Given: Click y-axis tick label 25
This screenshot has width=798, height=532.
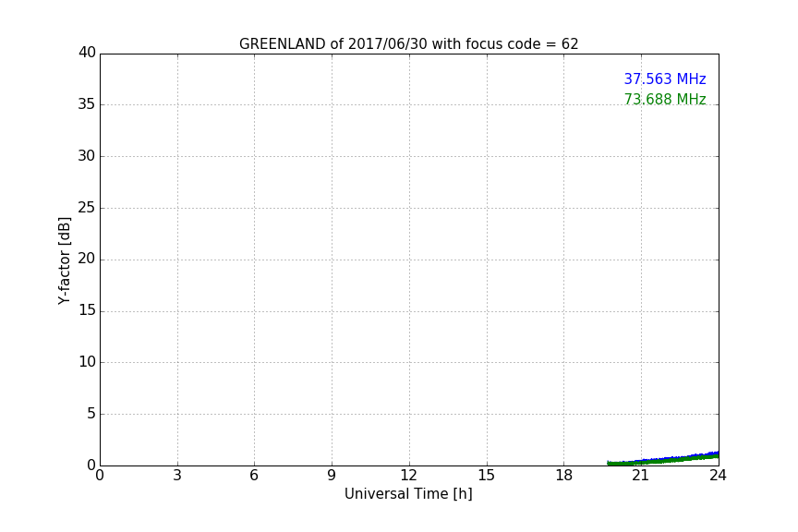Looking at the screenshot, I should pyautogui.click(x=87, y=207).
